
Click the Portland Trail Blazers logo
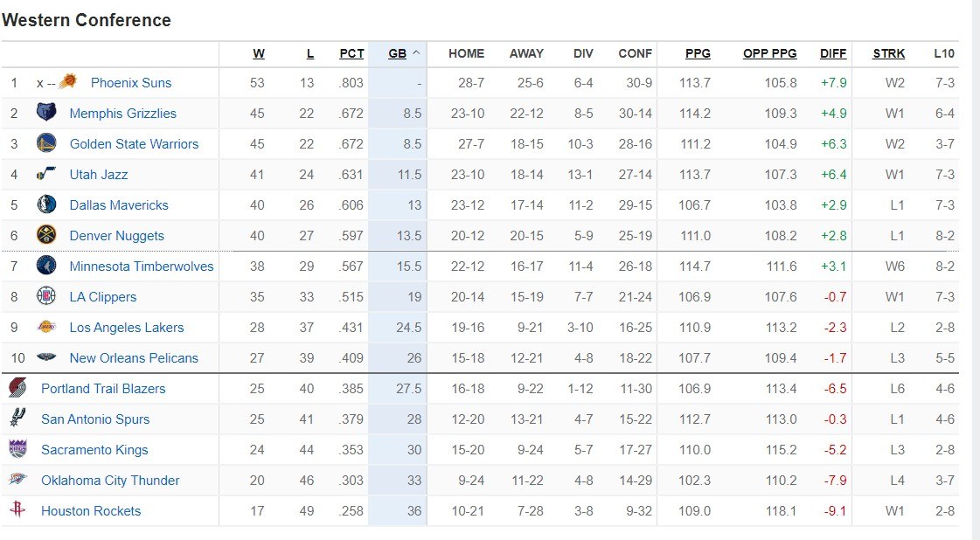coord(17,388)
